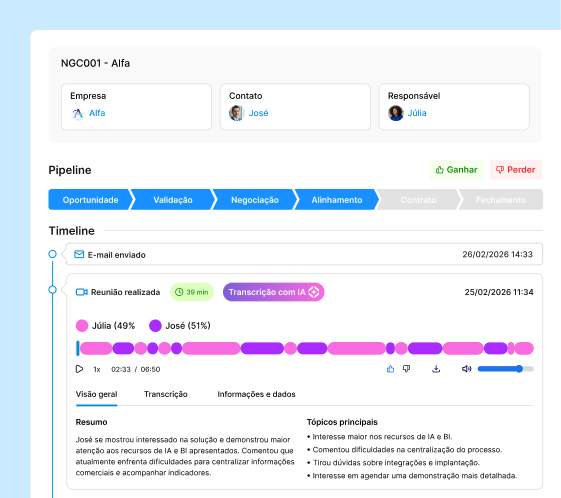Click the E-mail enviado timeline entry
This screenshot has height=498, width=561.
[304, 254]
